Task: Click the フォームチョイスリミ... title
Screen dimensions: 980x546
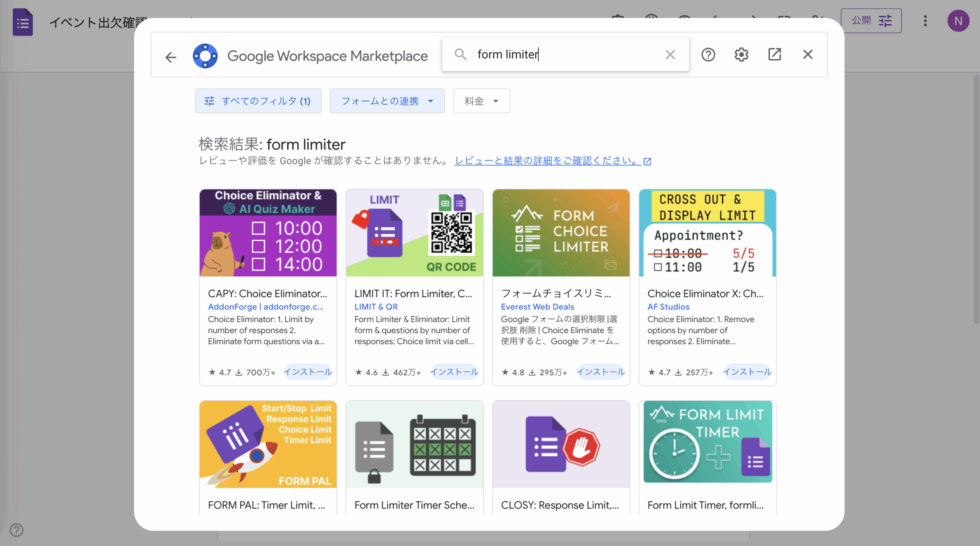Action: pos(556,294)
